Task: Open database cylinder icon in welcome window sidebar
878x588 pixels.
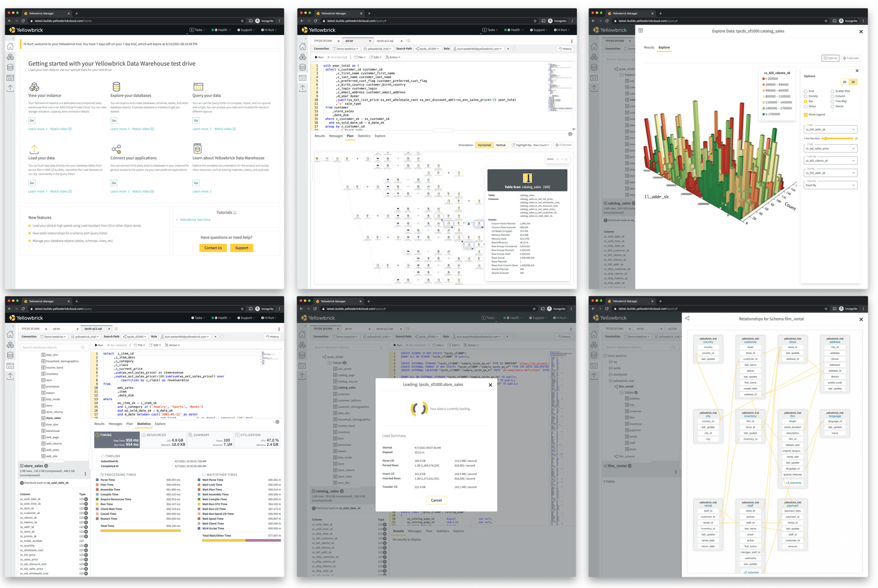Action: tap(10, 67)
